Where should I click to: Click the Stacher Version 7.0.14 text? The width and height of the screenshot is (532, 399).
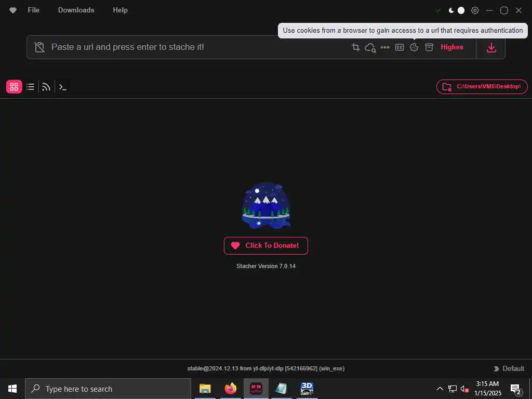[x=266, y=266]
